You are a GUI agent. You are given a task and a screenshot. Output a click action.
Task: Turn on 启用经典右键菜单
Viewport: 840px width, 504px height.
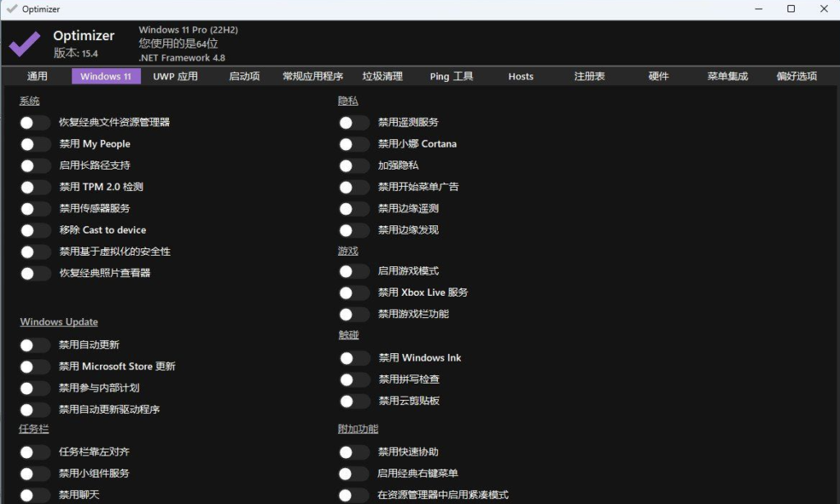tap(353, 473)
